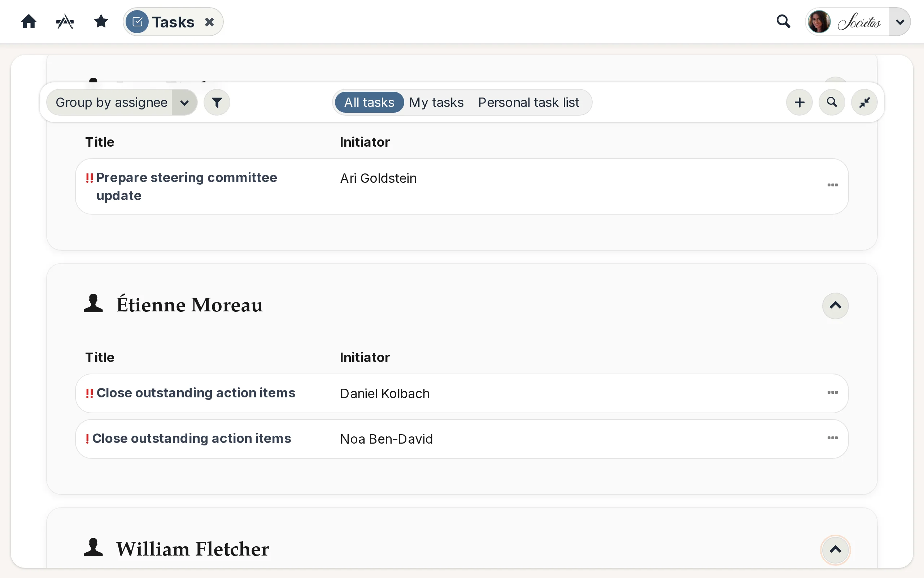924x578 pixels.
Task: Search tasks using toolbar magnifier
Action: click(x=832, y=103)
